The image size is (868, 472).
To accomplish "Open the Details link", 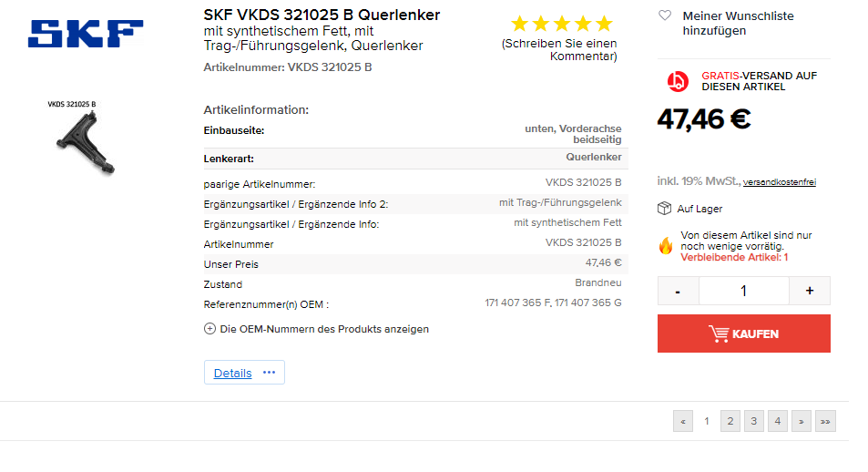I will coord(232,373).
